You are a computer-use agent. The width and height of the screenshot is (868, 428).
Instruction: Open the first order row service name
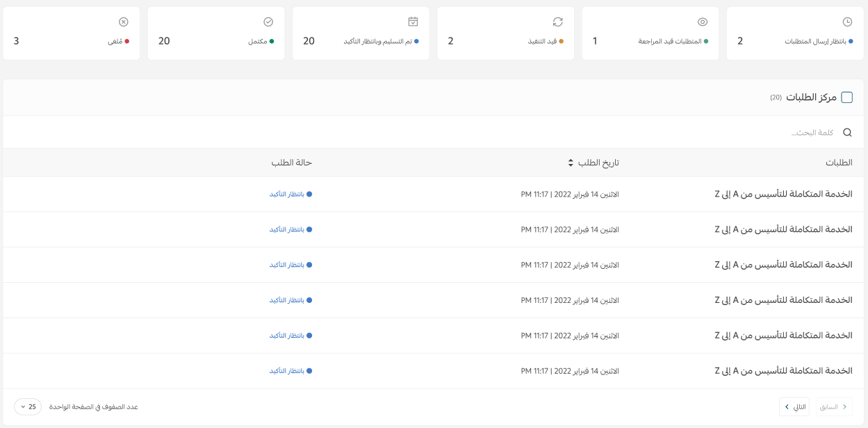click(x=783, y=194)
